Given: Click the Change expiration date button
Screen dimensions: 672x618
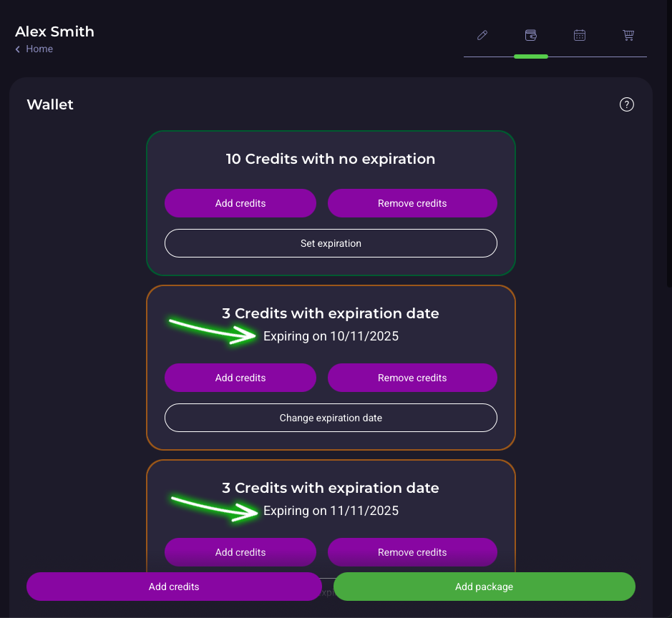Looking at the screenshot, I should pyautogui.click(x=331, y=418).
